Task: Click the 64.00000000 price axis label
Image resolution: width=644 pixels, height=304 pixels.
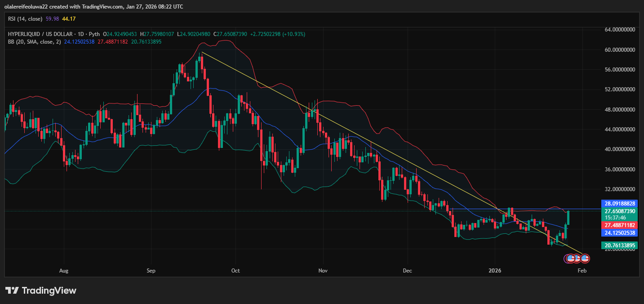Action: click(x=620, y=29)
